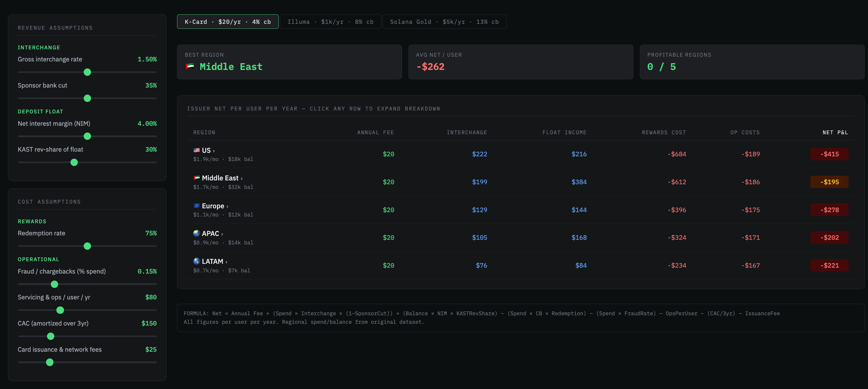Expand the LATAM row chevron
868x389 pixels.
226,262
